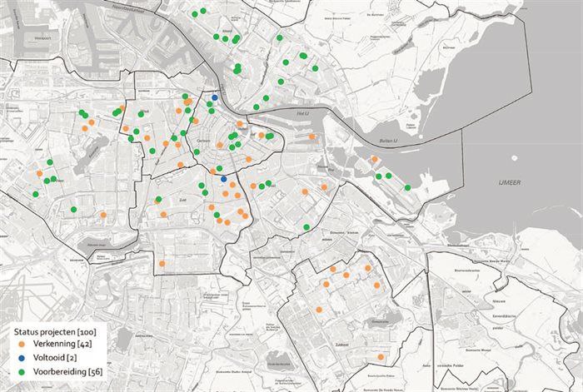
Task: Click the 'Status projecten [100]' legend title
Action: click(55, 331)
